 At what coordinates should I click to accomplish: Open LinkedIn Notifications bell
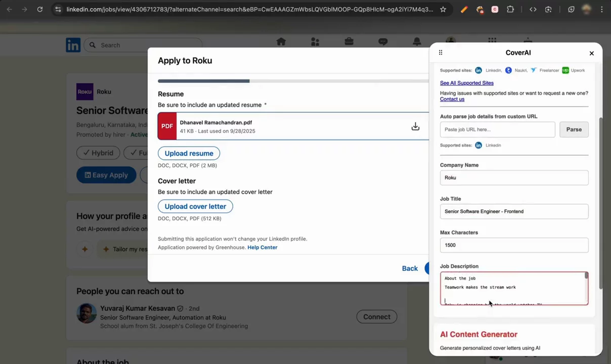point(417,42)
